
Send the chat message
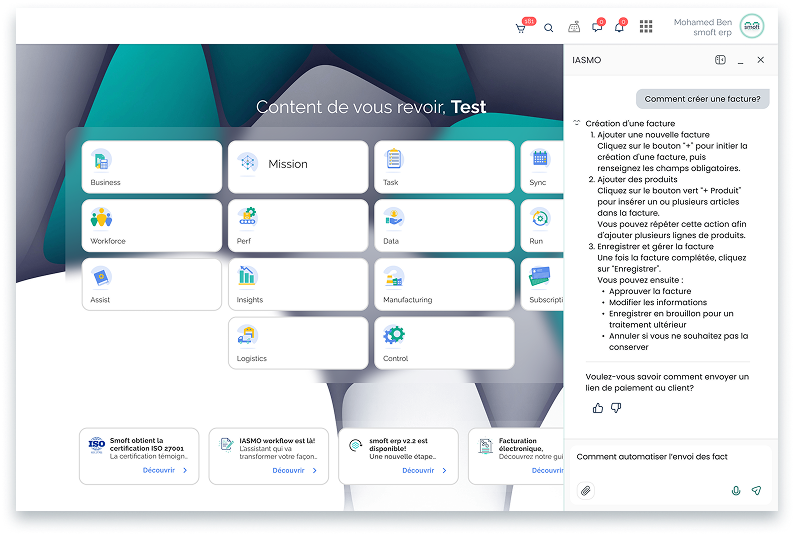pyautogui.click(x=757, y=490)
